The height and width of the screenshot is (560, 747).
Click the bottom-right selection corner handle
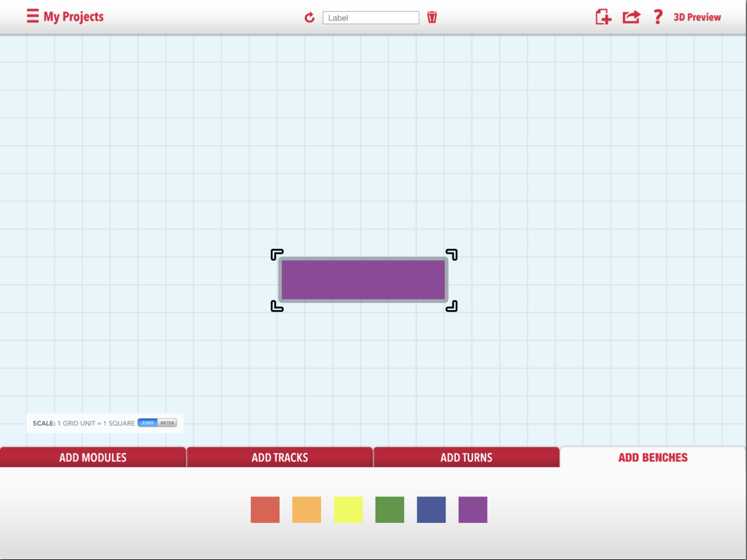coord(451,306)
